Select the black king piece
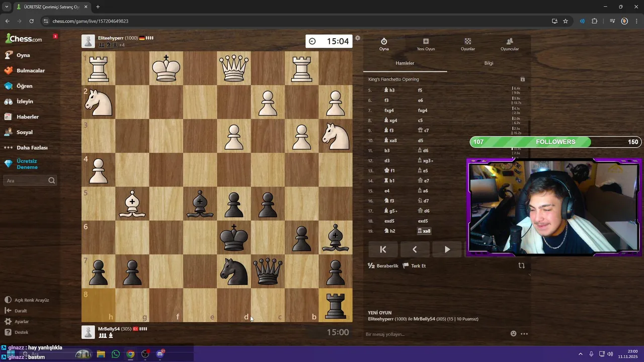 (x=234, y=238)
